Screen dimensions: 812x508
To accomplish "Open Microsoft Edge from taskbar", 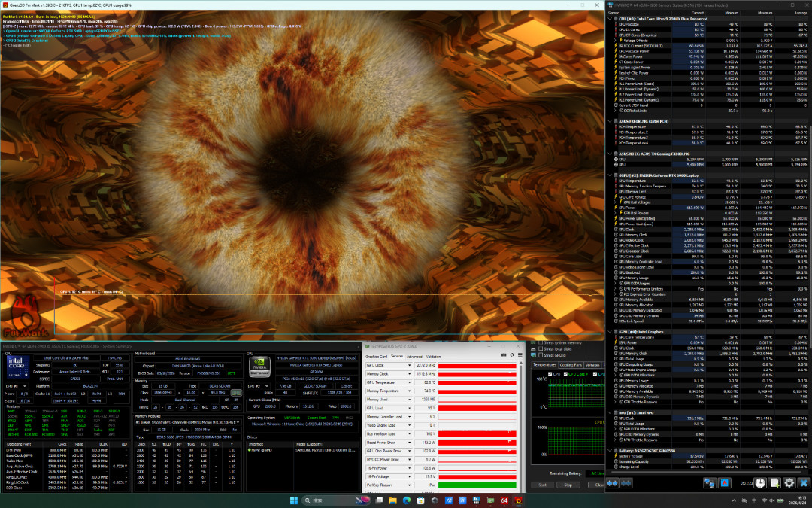I will [x=407, y=500].
